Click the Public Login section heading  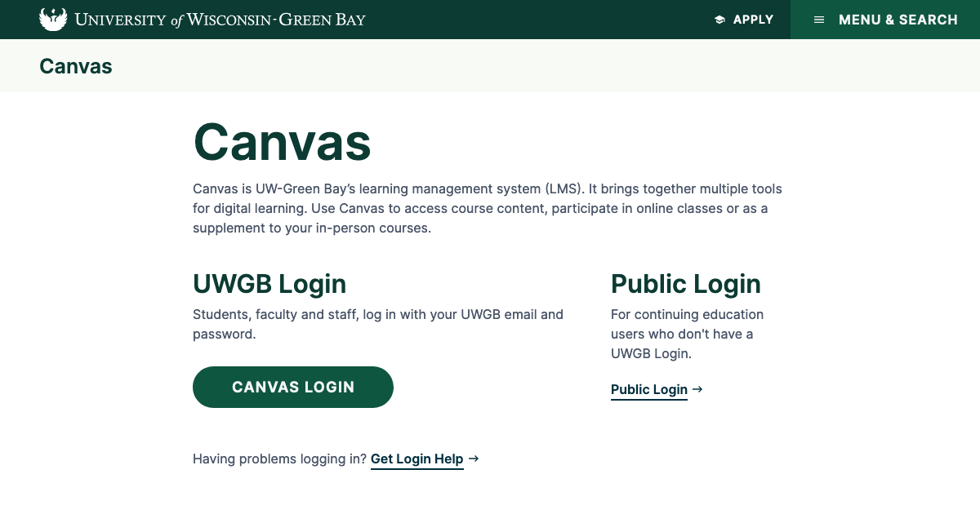pyautogui.click(x=685, y=284)
